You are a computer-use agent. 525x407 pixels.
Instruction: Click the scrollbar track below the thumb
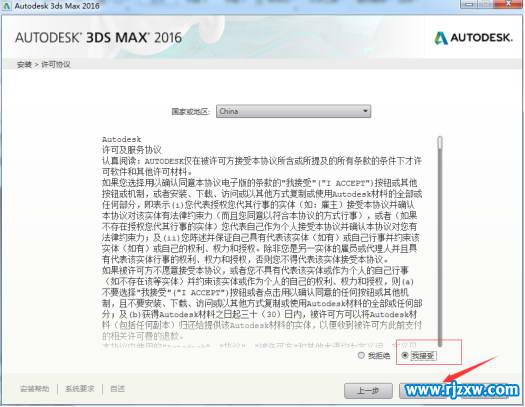pyautogui.click(x=440, y=248)
